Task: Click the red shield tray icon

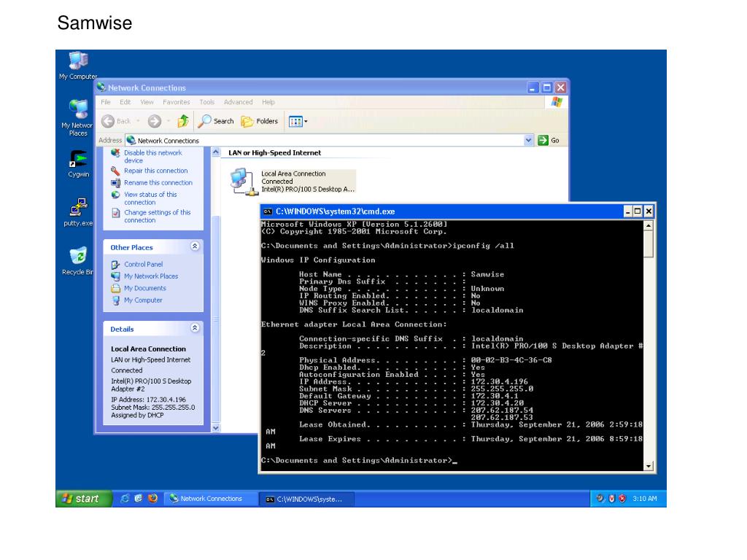Action: pyautogui.click(x=612, y=499)
